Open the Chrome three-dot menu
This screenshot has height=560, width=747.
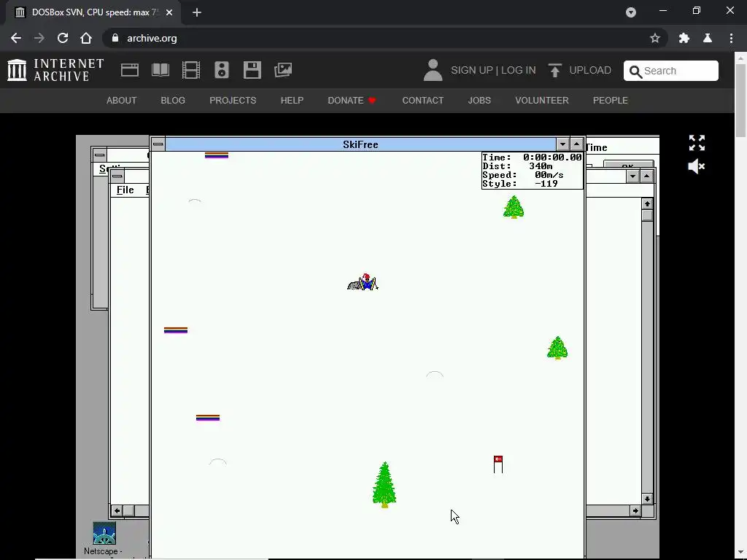(x=731, y=38)
